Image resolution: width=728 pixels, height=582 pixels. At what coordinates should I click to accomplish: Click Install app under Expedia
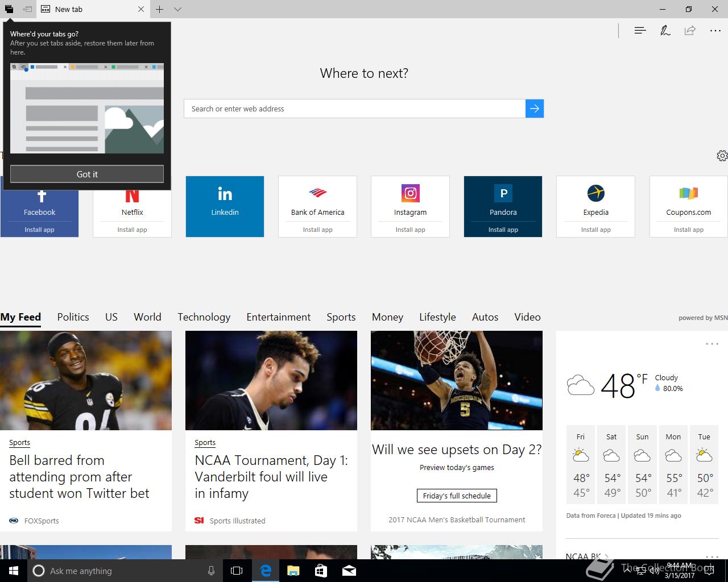pos(595,230)
